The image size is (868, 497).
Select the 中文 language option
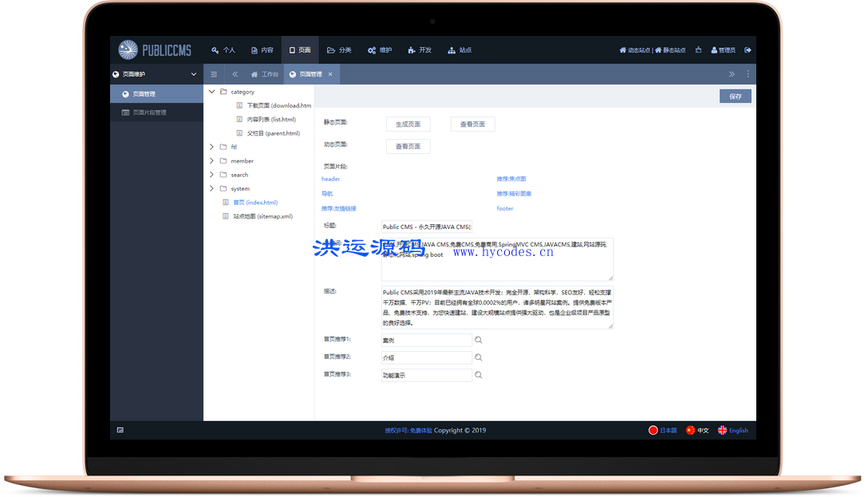(x=696, y=430)
